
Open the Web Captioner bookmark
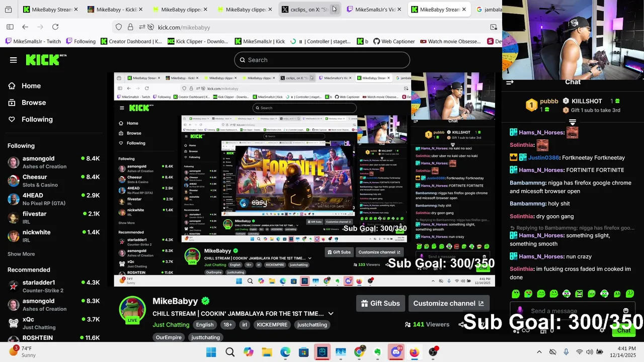(394, 41)
